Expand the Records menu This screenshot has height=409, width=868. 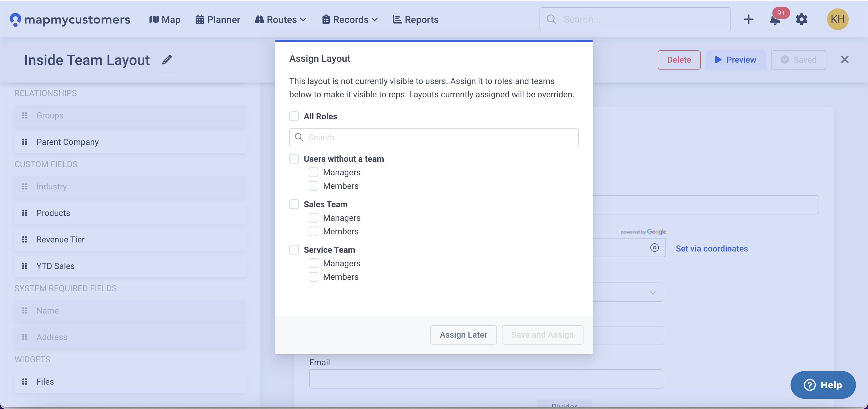(350, 20)
